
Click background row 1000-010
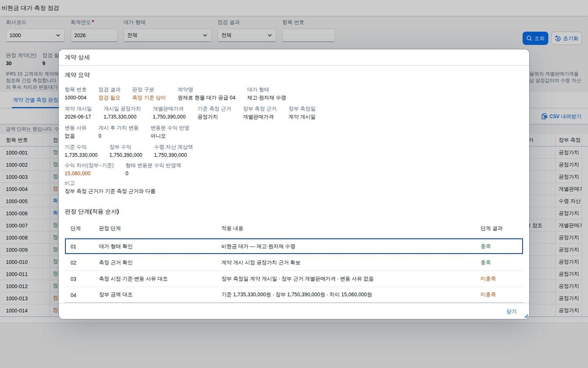click(17, 262)
